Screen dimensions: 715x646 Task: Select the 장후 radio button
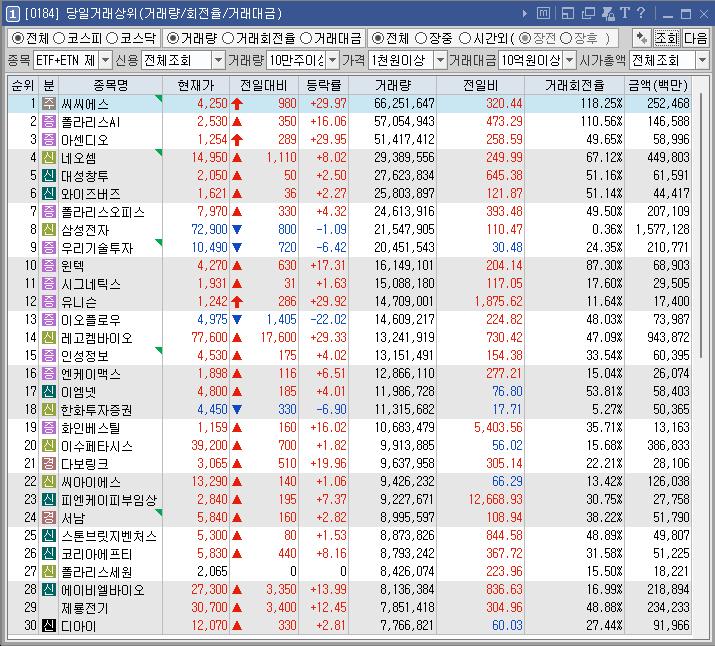(x=566, y=38)
